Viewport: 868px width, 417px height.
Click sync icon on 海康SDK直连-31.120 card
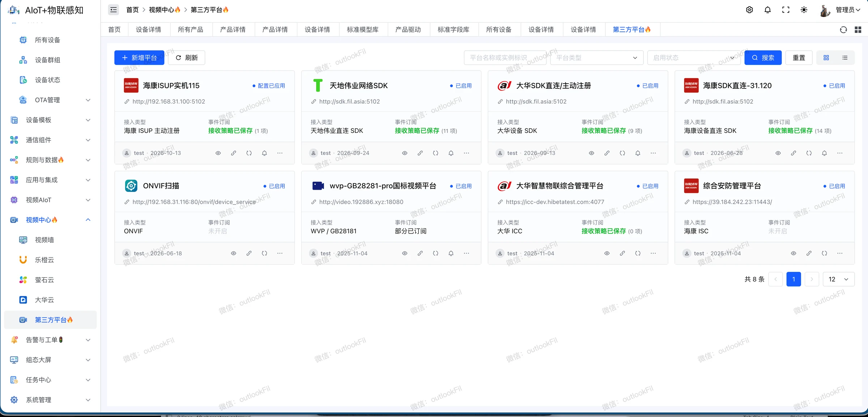[809, 153]
